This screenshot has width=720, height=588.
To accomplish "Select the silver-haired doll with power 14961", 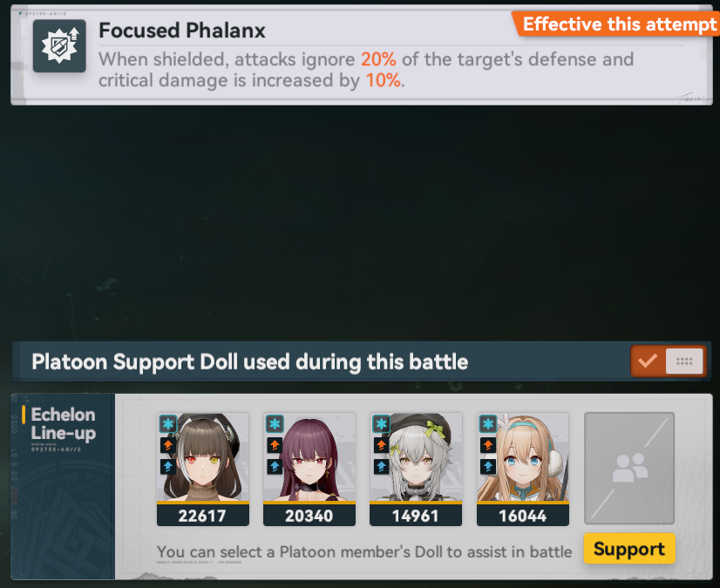I will tap(416, 470).
